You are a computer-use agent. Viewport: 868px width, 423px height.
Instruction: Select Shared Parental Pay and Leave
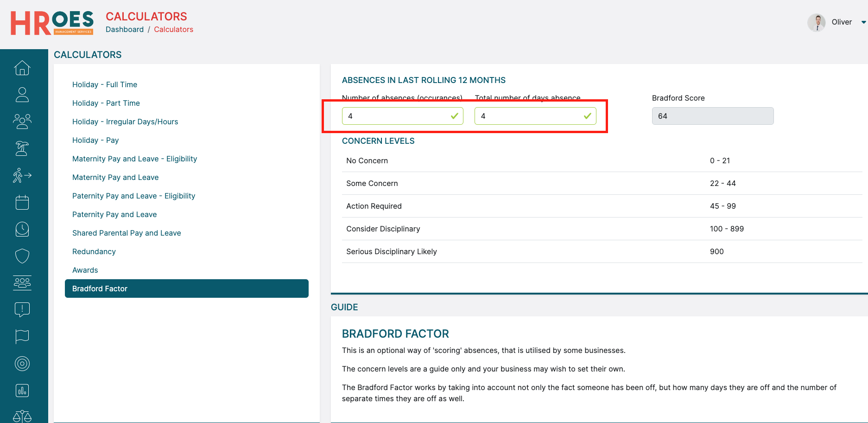pos(127,233)
